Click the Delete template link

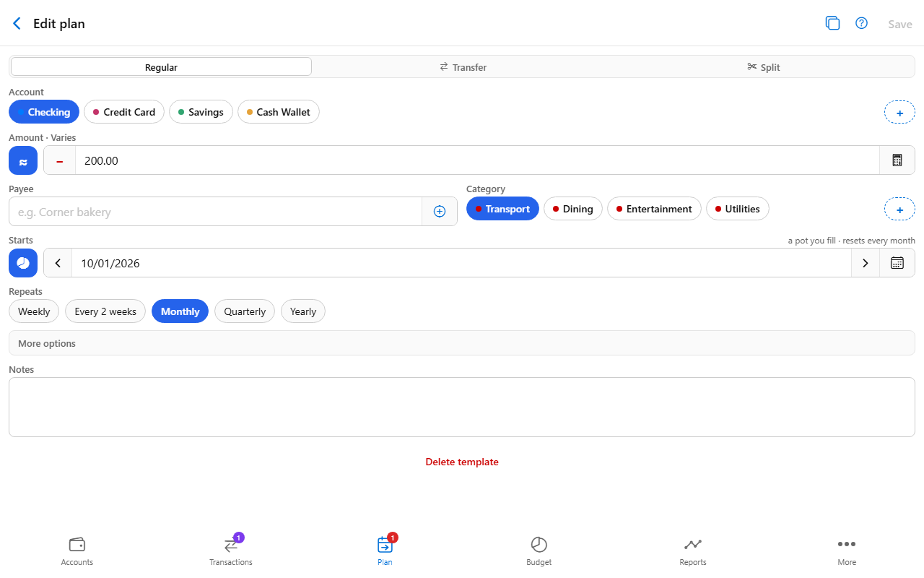(462, 462)
